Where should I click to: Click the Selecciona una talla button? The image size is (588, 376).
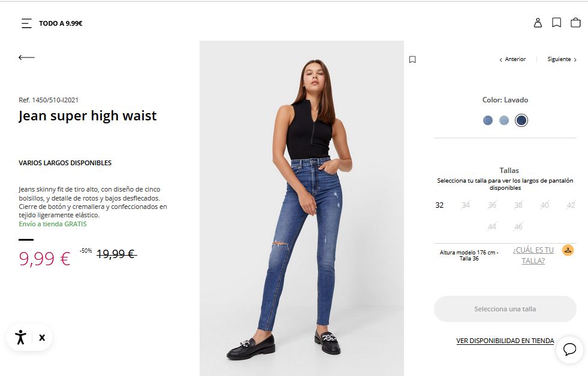[505, 309]
